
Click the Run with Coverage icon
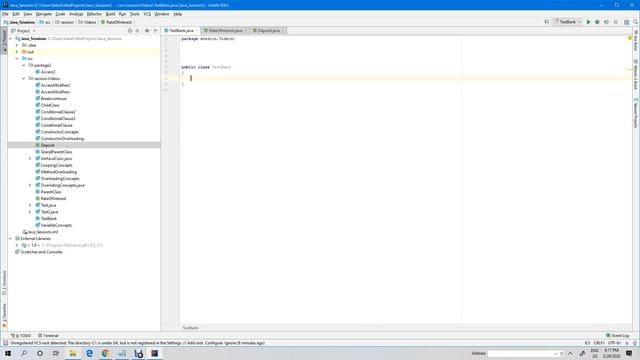point(606,22)
